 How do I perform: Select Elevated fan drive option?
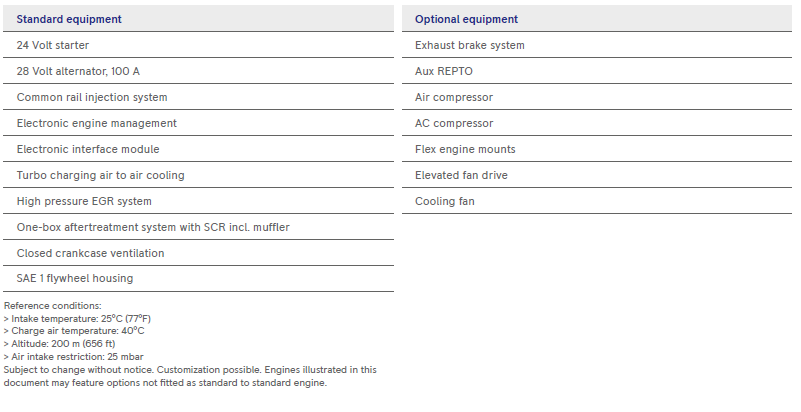(597, 175)
